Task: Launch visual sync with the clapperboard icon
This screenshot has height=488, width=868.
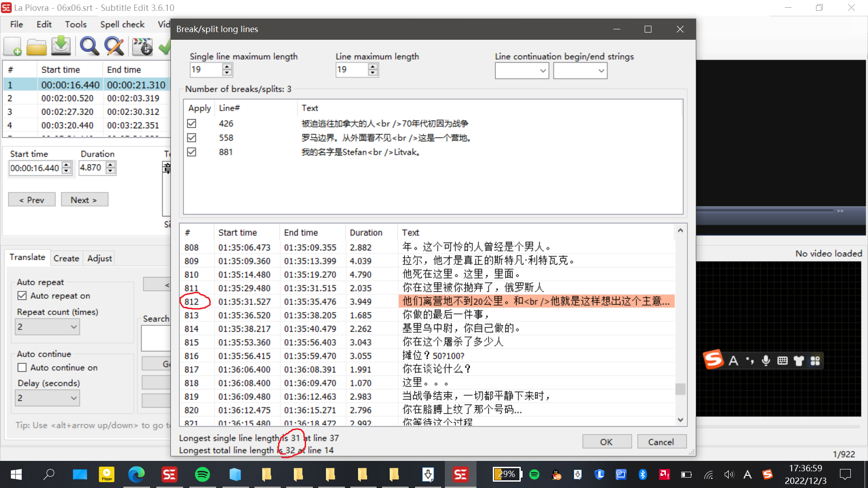Action: (x=142, y=46)
